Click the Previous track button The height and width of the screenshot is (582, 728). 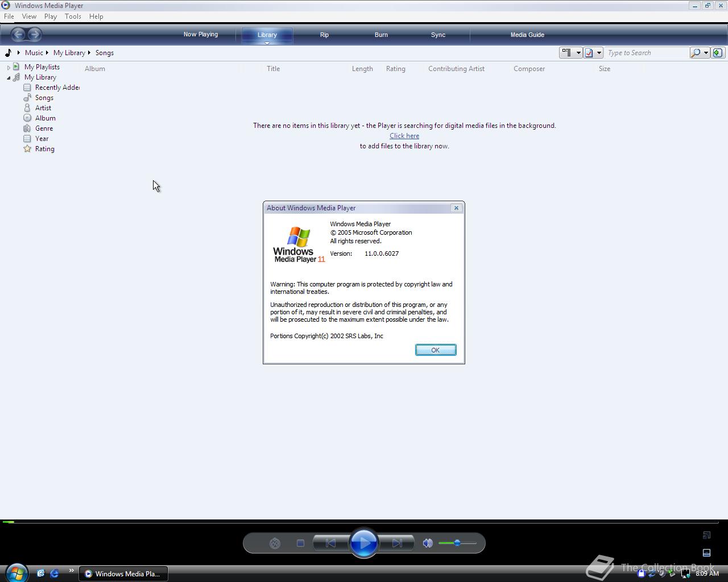click(x=330, y=543)
